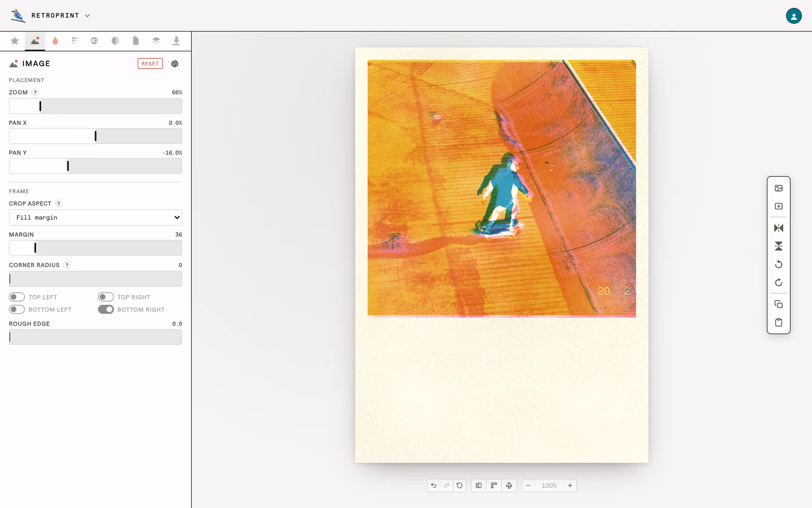Adjust the Rough Edge slider

click(95, 337)
